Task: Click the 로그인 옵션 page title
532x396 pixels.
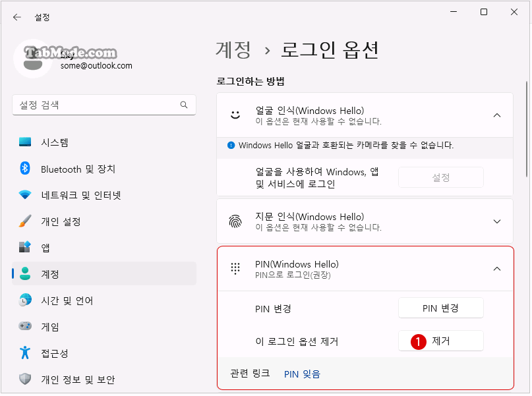Action: point(330,50)
